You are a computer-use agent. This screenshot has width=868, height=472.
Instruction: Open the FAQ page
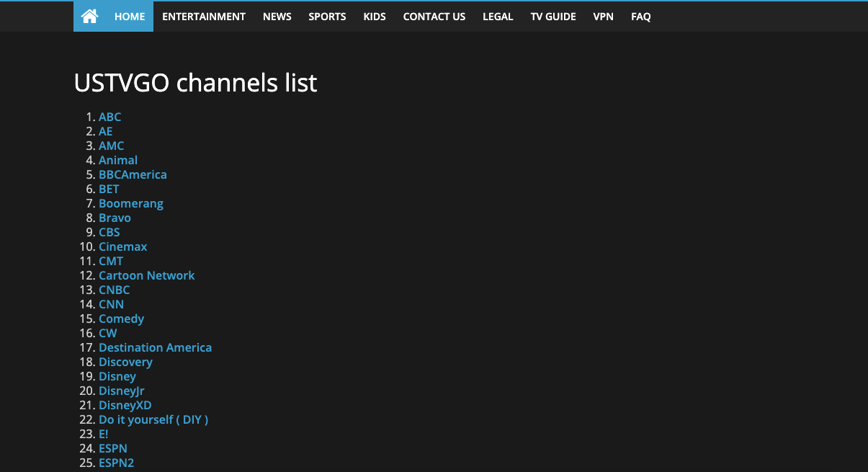click(x=641, y=17)
